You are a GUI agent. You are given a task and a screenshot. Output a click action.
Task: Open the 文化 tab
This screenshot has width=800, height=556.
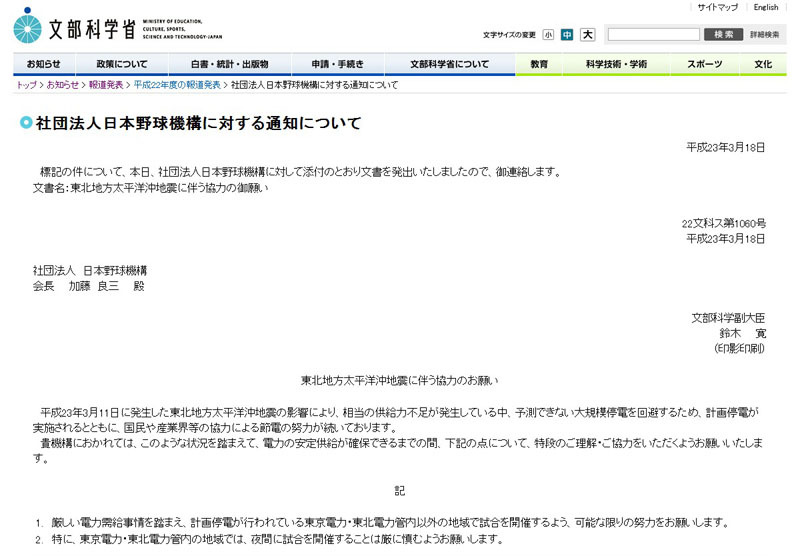[763, 64]
